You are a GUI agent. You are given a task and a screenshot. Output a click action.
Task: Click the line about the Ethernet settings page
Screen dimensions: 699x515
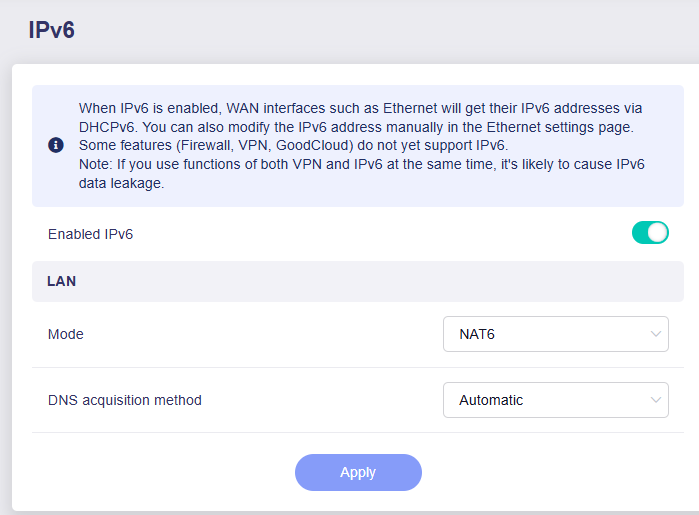[x=356, y=127]
